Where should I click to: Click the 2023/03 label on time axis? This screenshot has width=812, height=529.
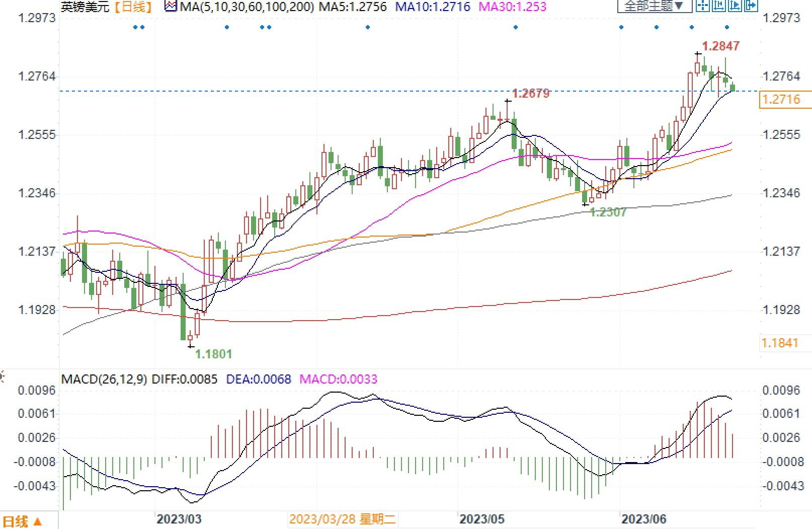tap(179, 519)
